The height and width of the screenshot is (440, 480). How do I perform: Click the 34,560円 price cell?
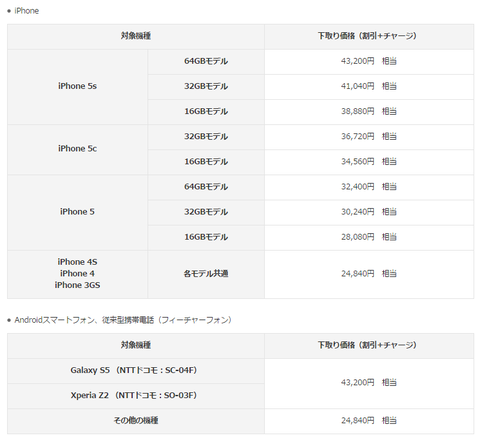pyautogui.click(x=369, y=162)
